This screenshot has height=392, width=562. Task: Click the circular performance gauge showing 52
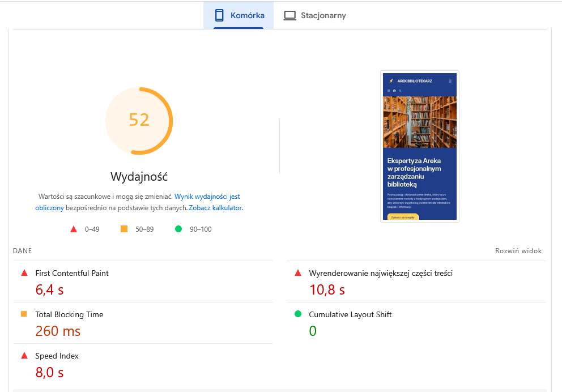(139, 121)
